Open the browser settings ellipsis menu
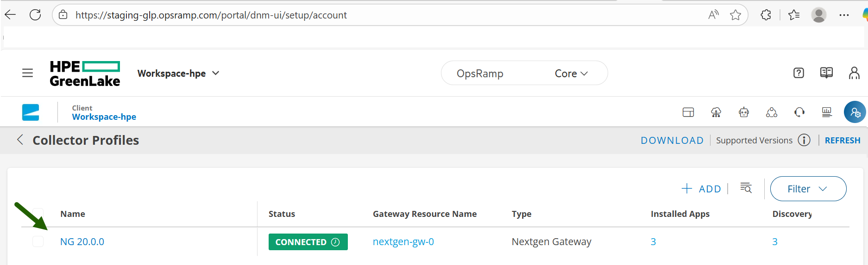 click(844, 15)
